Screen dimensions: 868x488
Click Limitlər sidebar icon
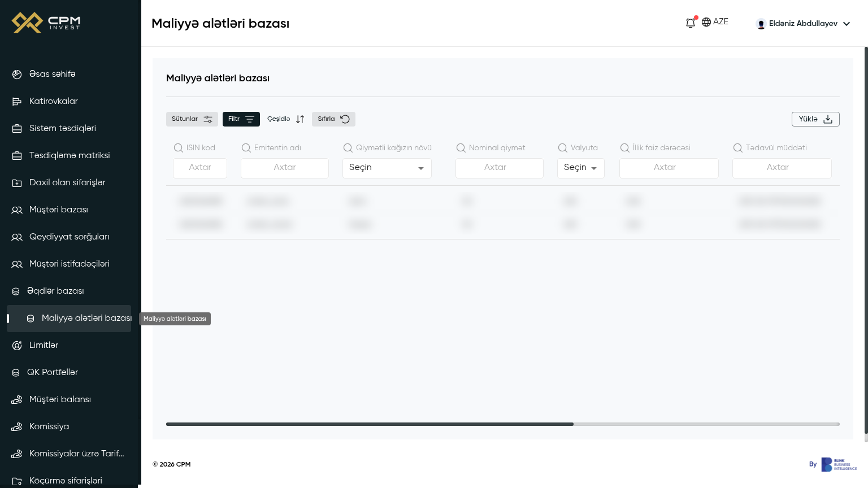coord(17,345)
